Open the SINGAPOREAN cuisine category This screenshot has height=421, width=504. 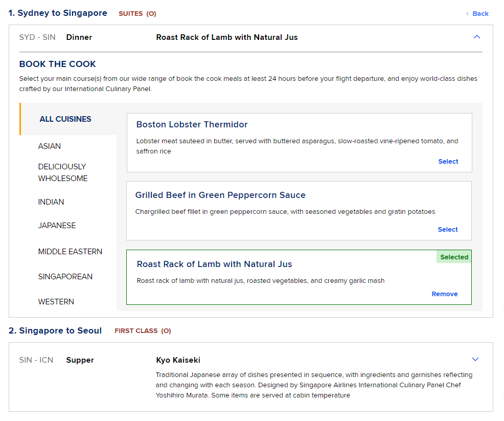click(65, 277)
